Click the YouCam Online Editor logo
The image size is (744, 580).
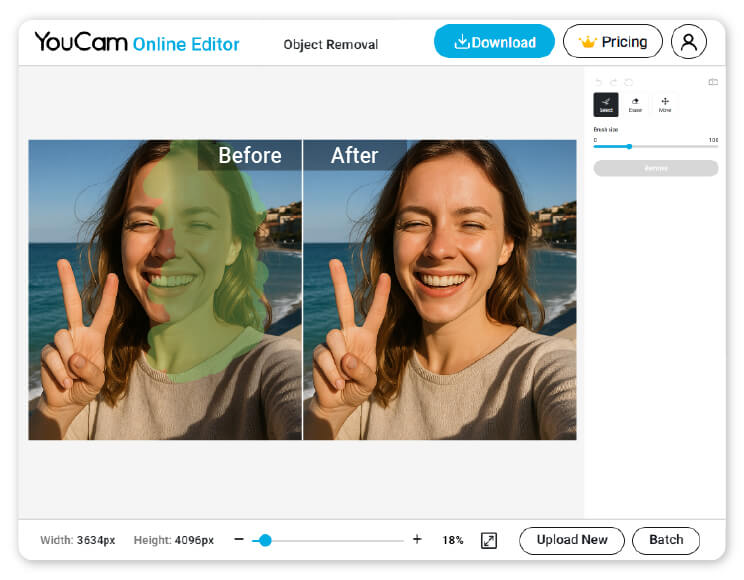(x=137, y=43)
